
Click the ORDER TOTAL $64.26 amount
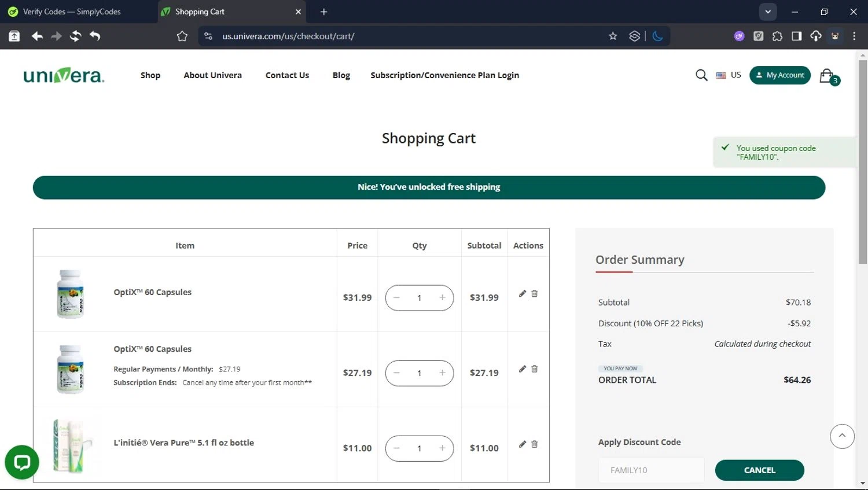[797, 380]
